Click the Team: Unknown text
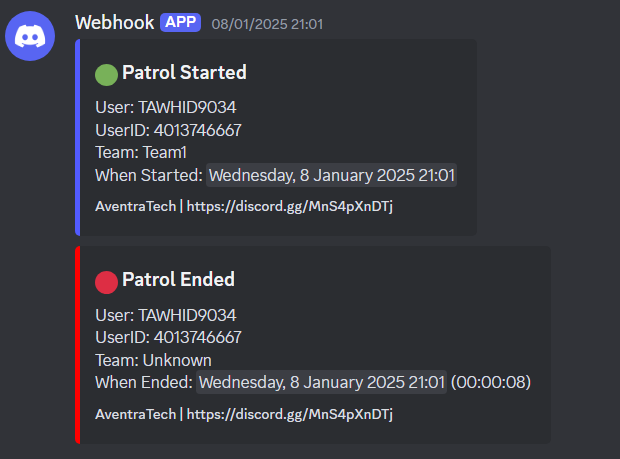Image resolution: width=620 pixels, height=459 pixels. point(153,360)
